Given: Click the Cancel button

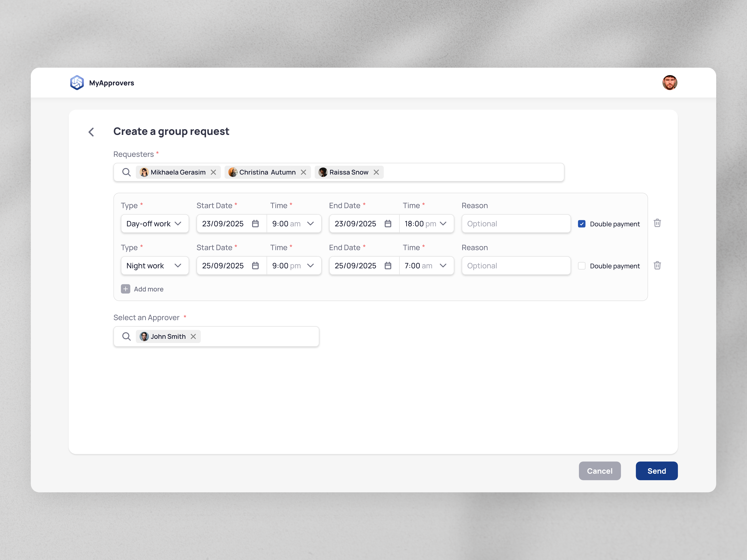Looking at the screenshot, I should click(599, 471).
